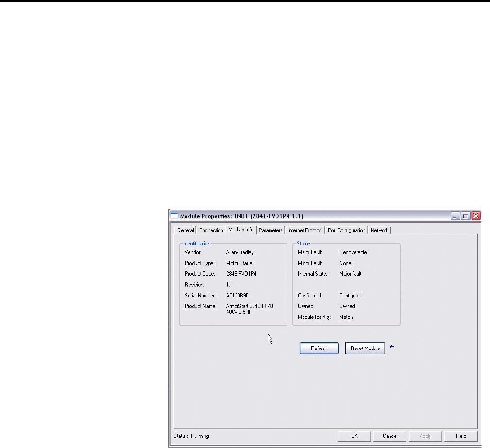Click the Apply button
490x448 pixels.
tap(425, 436)
